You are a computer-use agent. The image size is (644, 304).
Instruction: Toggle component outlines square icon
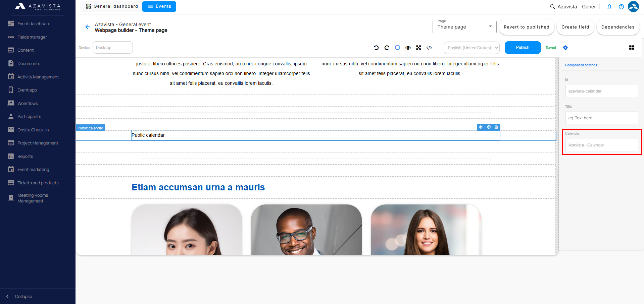[397, 48]
